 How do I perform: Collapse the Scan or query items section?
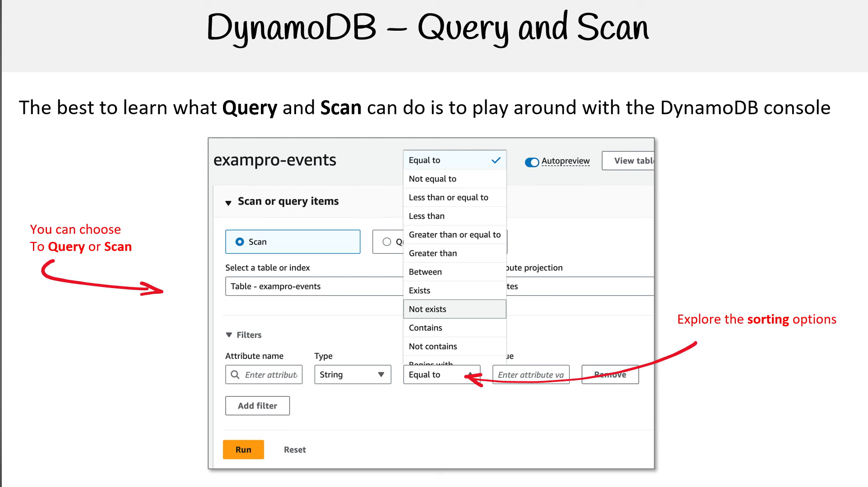[x=228, y=203]
